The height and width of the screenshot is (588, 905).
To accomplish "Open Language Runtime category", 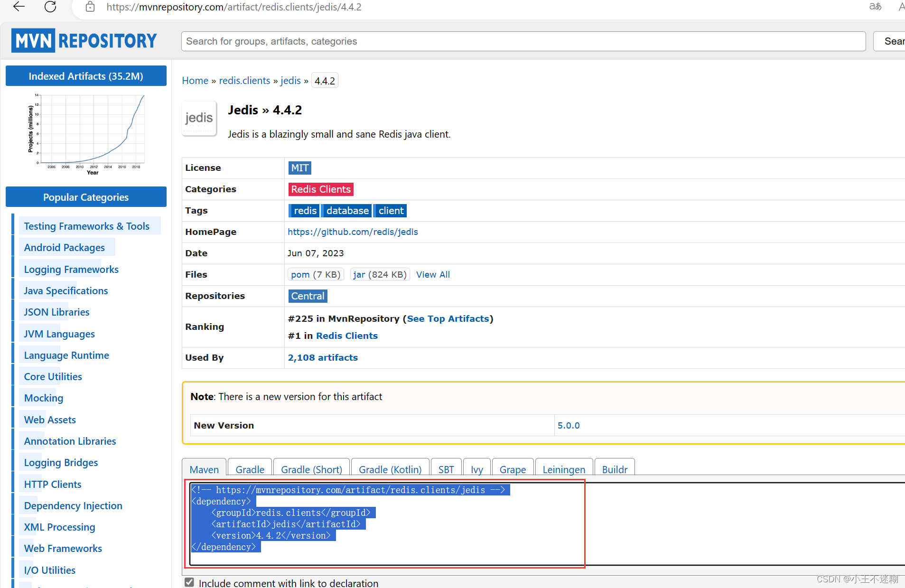I will pyautogui.click(x=66, y=355).
